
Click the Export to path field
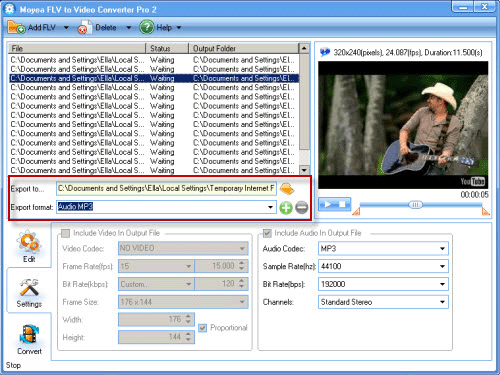click(x=166, y=188)
